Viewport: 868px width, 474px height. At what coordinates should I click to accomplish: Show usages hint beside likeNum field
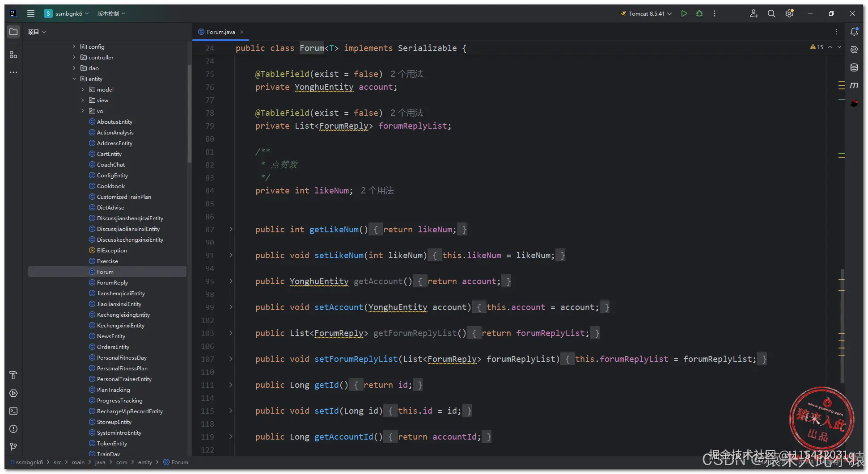pos(377,191)
